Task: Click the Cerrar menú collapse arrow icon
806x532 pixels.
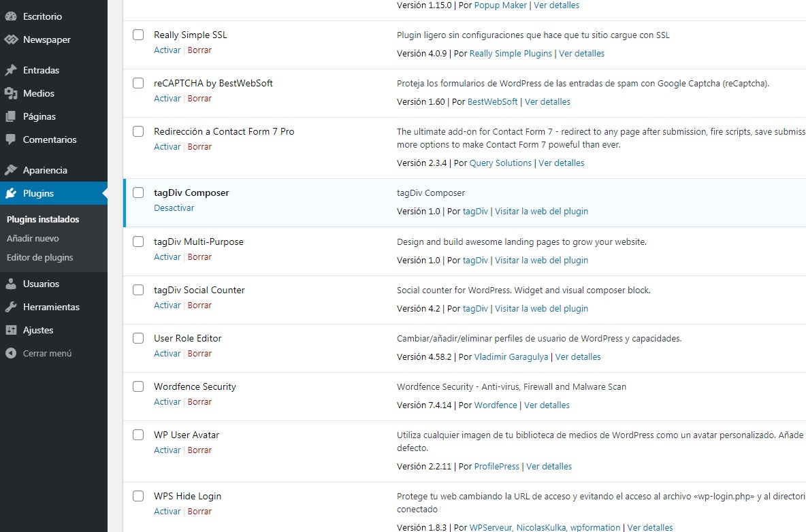Action: (x=11, y=353)
